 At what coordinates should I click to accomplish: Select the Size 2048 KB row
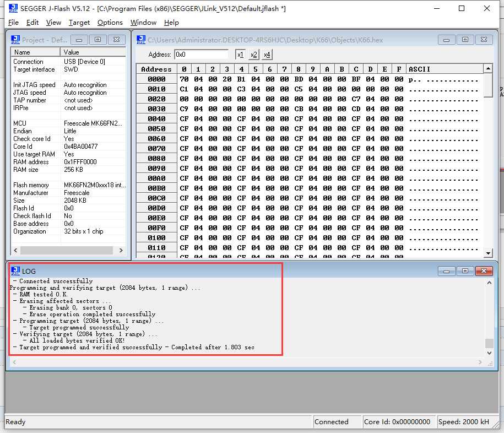pos(68,201)
